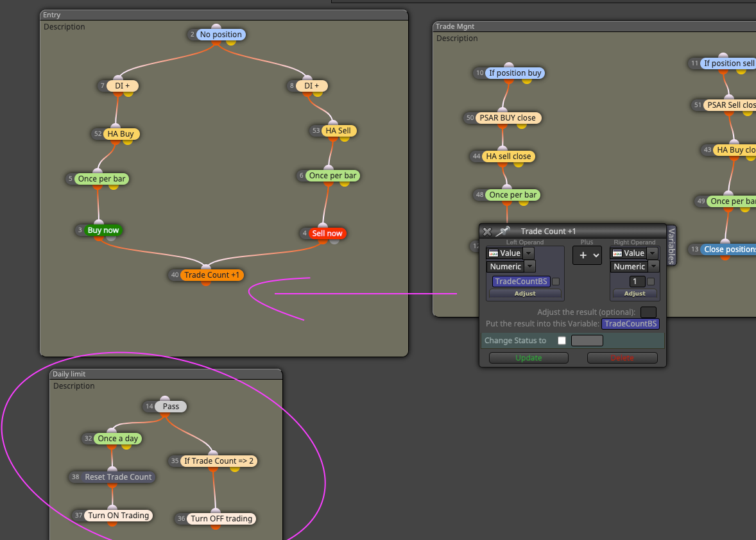Viewport: 756px width, 540px height.
Task: Open the Plus operator dropdown
Action: click(587, 255)
